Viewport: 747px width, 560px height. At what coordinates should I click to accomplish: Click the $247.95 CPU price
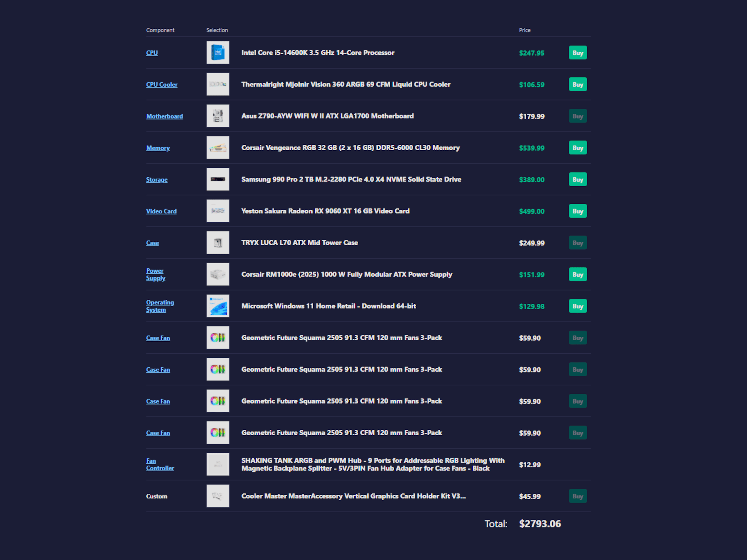(531, 53)
